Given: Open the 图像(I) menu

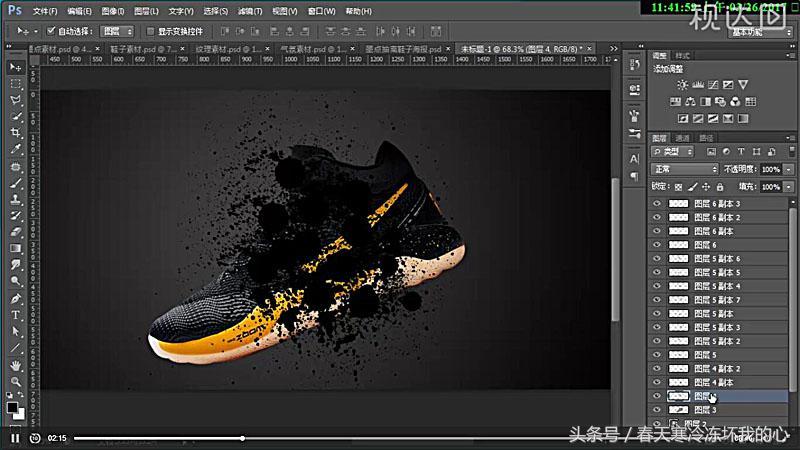Looking at the screenshot, I should 113,11.
